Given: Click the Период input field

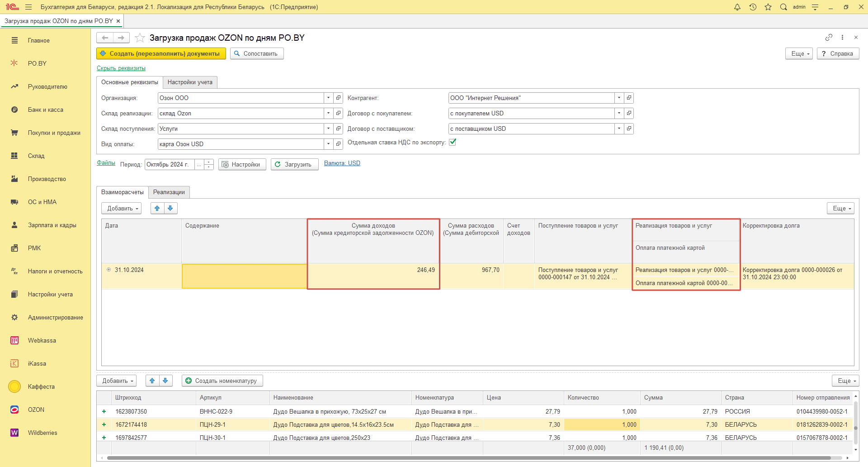Looking at the screenshot, I should (170, 164).
